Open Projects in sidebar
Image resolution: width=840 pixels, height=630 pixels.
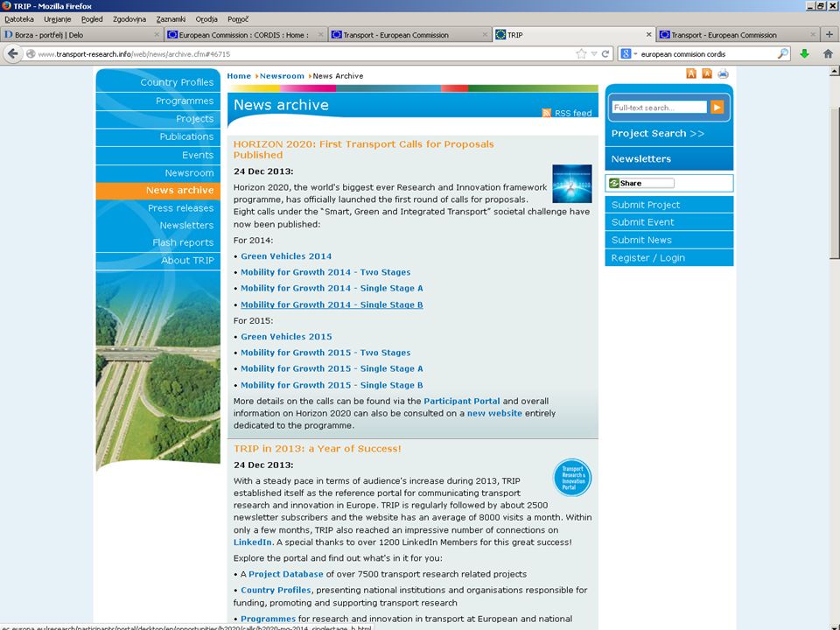194,118
